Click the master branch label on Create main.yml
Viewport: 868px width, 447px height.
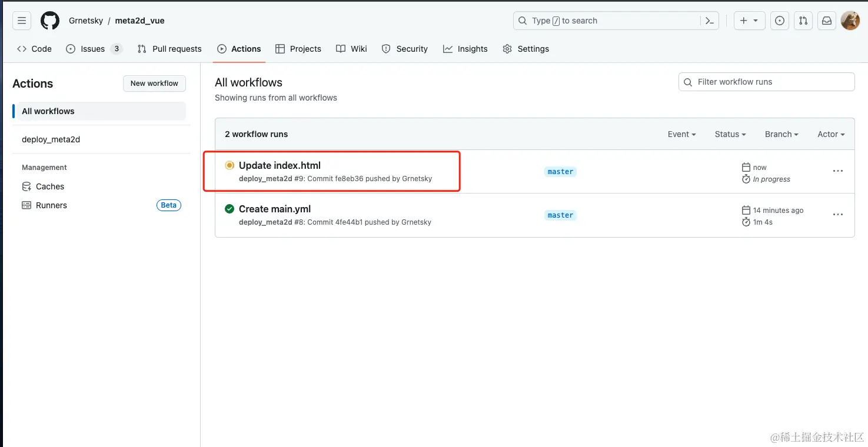click(560, 215)
